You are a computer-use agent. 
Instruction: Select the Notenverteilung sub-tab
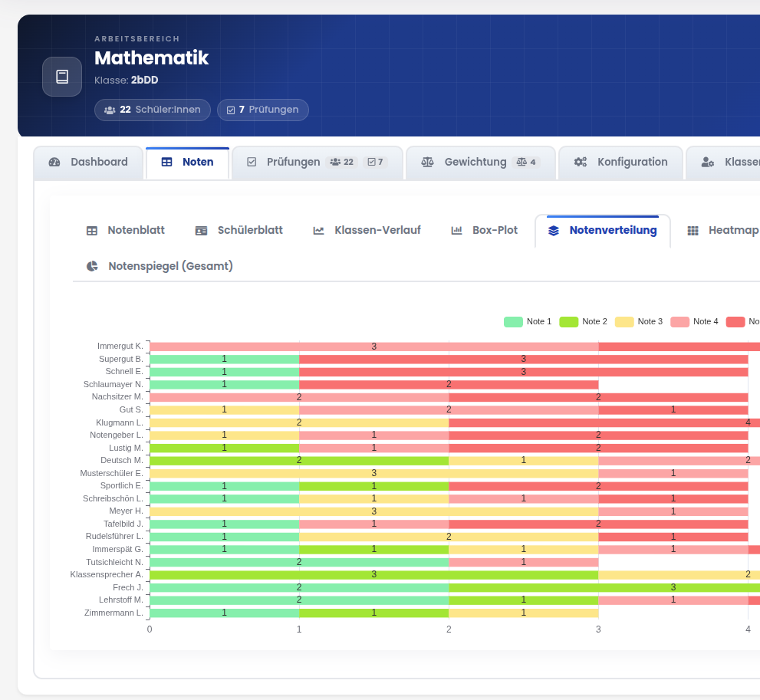pyautogui.click(x=603, y=231)
